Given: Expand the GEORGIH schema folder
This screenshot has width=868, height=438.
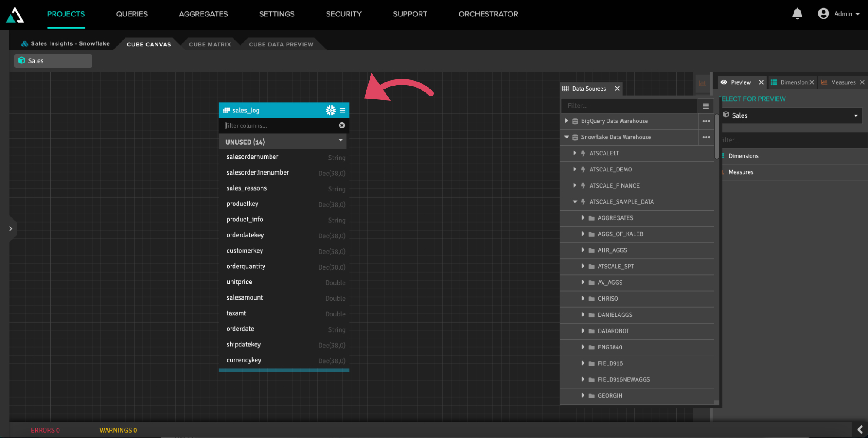Looking at the screenshot, I should pyautogui.click(x=583, y=395).
